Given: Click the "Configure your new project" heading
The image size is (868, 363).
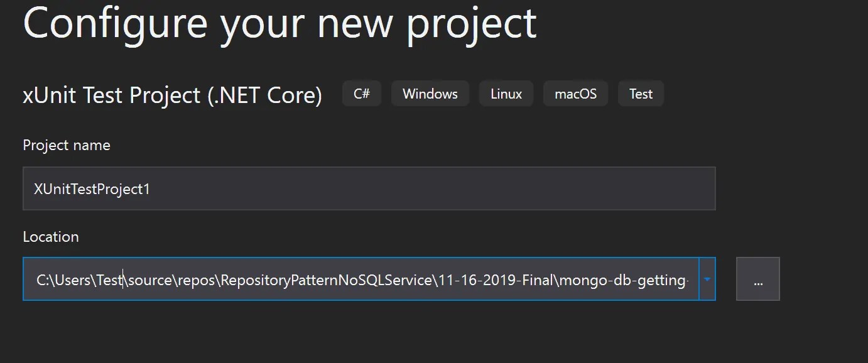Looking at the screenshot, I should [x=279, y=23].
